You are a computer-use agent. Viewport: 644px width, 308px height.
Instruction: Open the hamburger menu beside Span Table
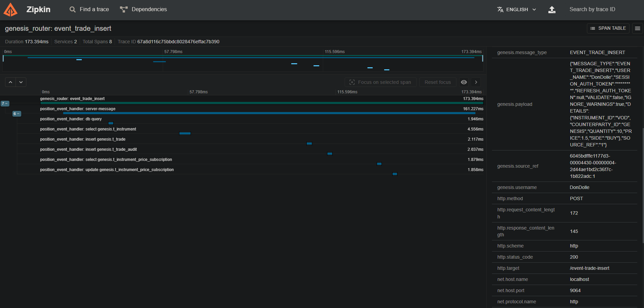click(638, 28)
